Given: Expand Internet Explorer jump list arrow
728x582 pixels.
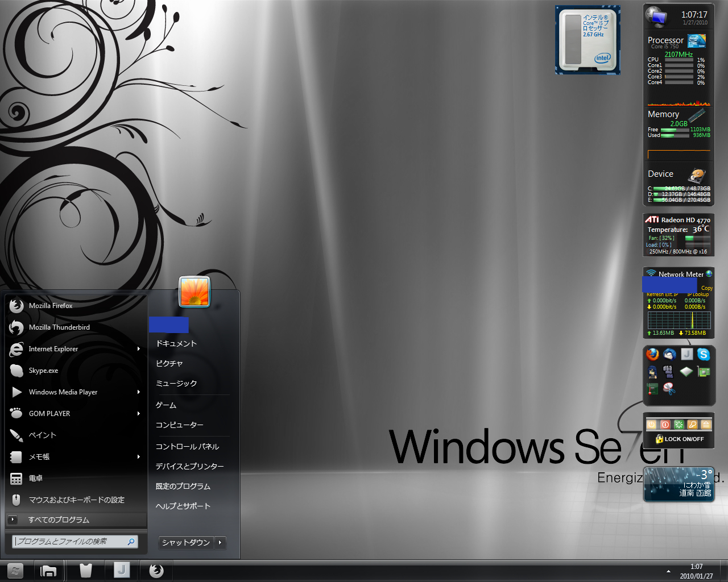Looking at the screenshot, I should coord(139,349).
